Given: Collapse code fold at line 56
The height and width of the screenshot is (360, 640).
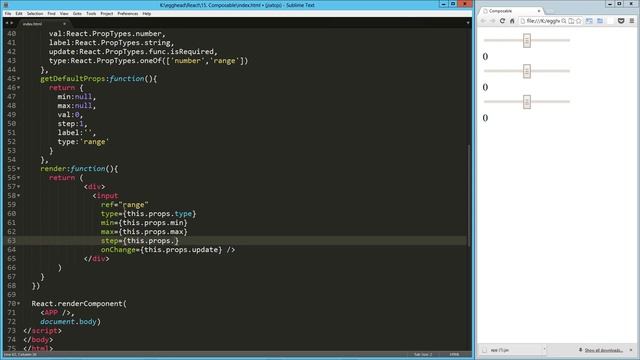Looking at the screenshot, I should click(x=18, y=178).
